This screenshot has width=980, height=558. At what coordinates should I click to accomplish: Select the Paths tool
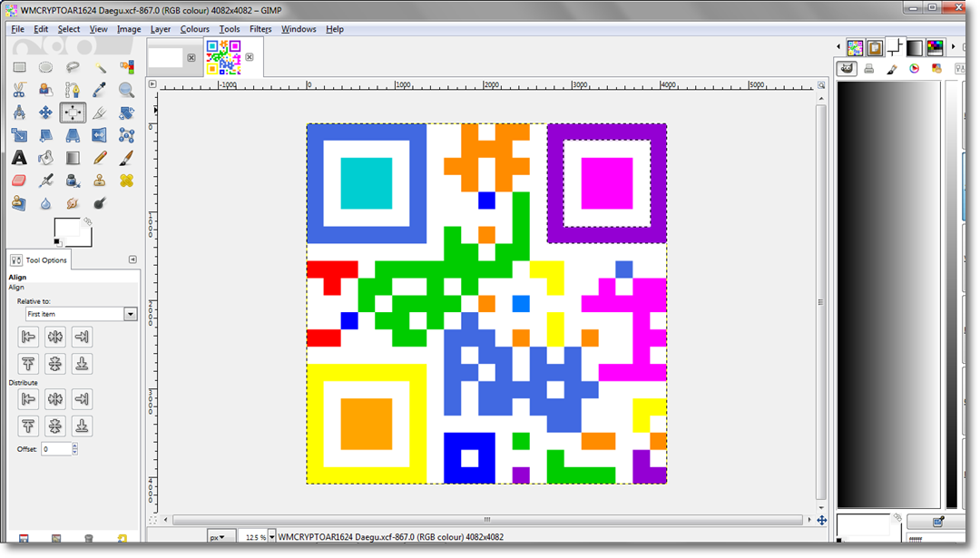[73, 90]
